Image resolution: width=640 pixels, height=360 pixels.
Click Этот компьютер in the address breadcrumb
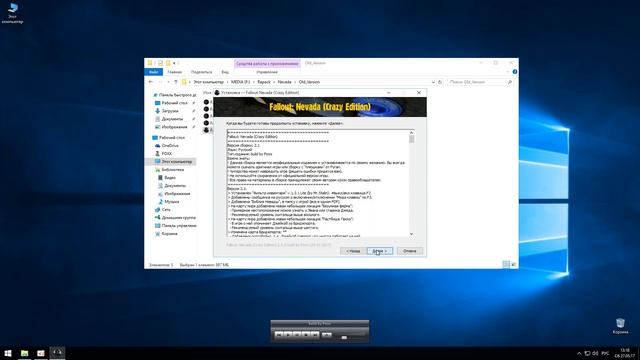(x=209, y=82)
